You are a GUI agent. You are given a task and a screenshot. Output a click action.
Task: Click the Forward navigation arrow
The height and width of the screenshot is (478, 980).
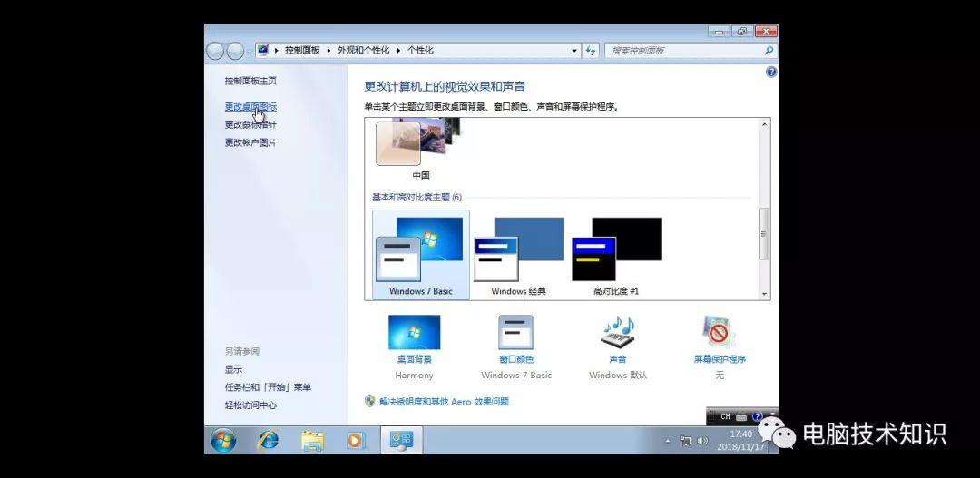[235, 51]
